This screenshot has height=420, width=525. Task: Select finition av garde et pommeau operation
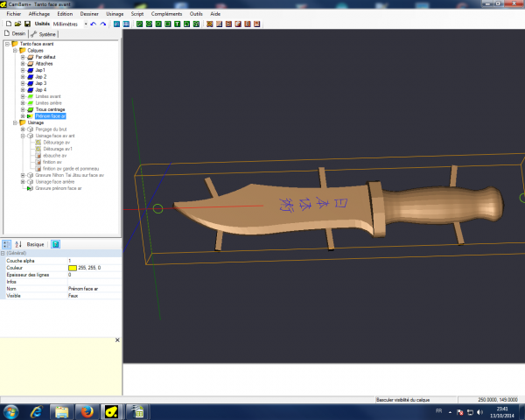(x=71, y=169)
